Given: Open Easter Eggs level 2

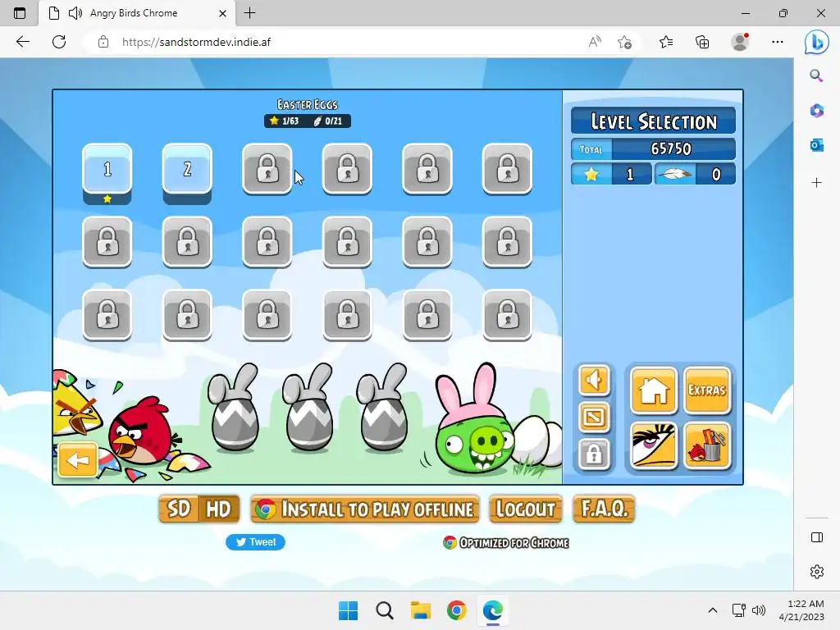Looking at the screenshot, I should tap(187, 169).
